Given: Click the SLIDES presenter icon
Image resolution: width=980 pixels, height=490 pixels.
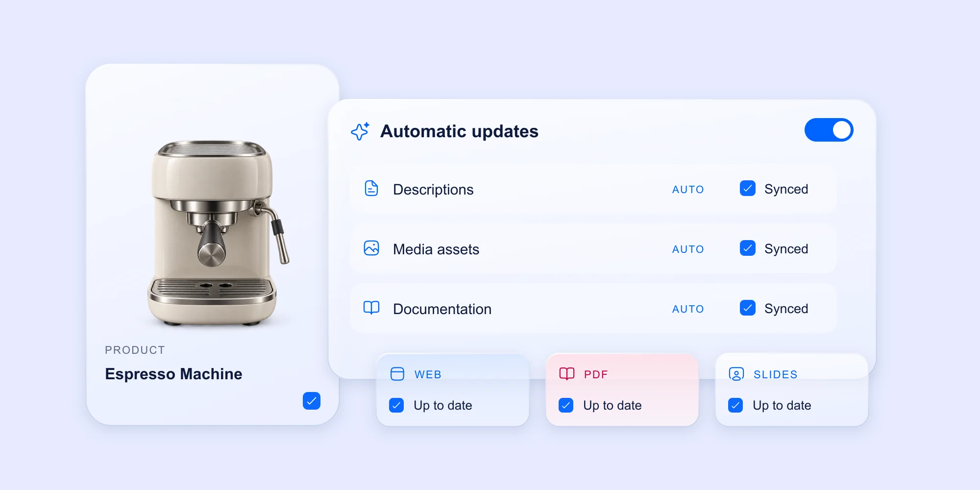Looking at the screenshot, I should pos(736,374).
